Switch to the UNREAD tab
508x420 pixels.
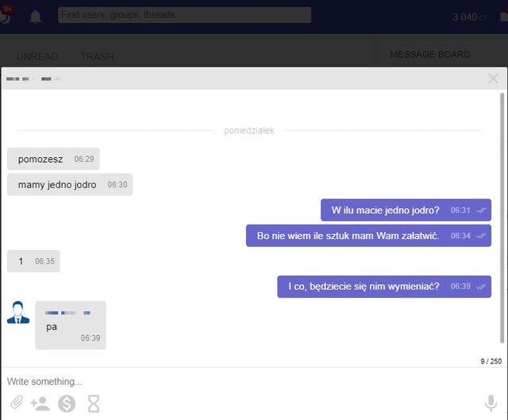click(x=37, y=57)
